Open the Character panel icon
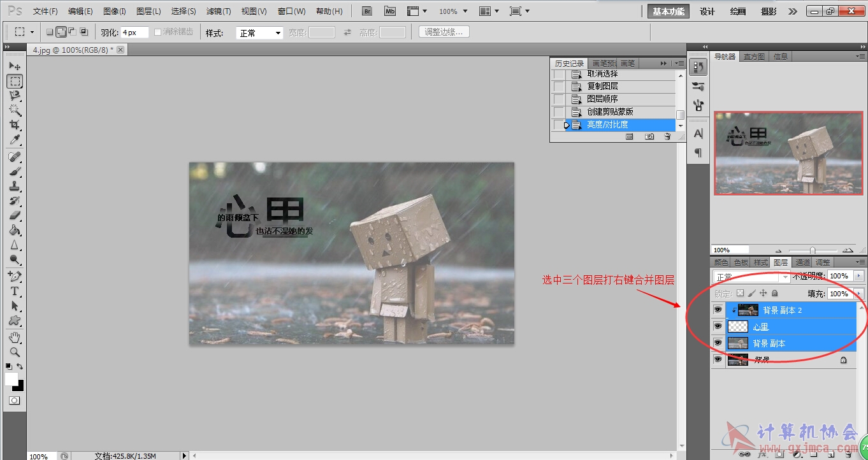Screen dimensions: 868x460 [x=698, y=134]
